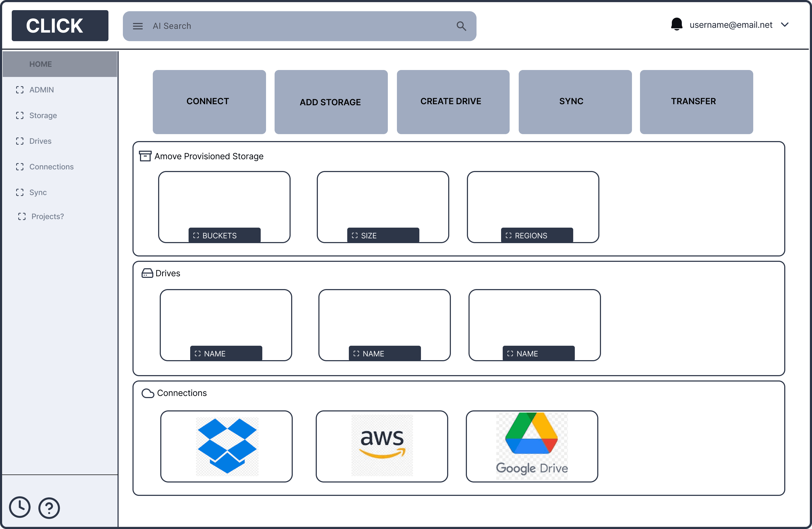Screen dimensions: 812x529
Task: Click the help question mark icon
Action: pyautogui.click(x=49, y=508)
